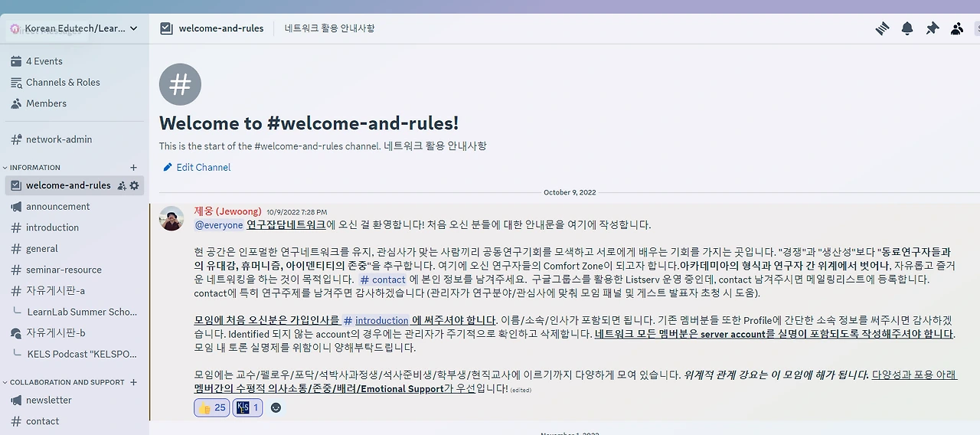Click forum icon next to 자유게시판-b
Image resolution: width=980 pixels, height=435 pixels.
click(16, 333)
